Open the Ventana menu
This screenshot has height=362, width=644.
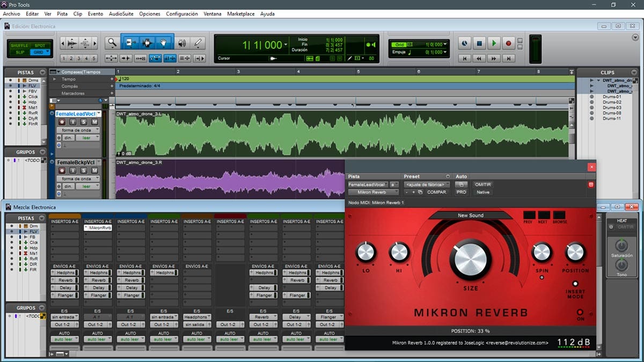tap(213, 14)
